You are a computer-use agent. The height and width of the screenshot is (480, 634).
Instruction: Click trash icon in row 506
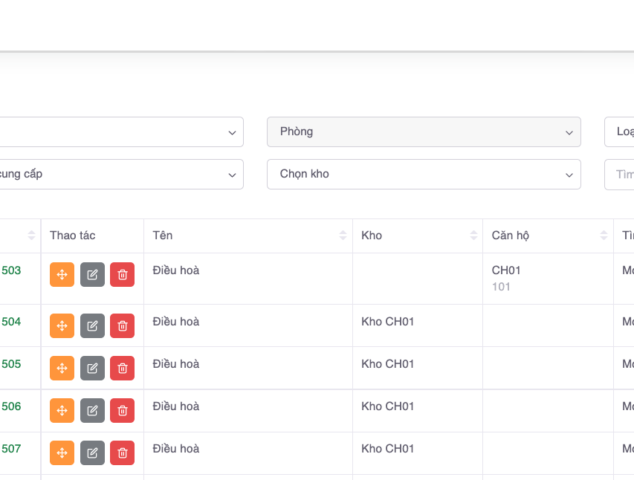pyautogui.click(x=122, y=411)
